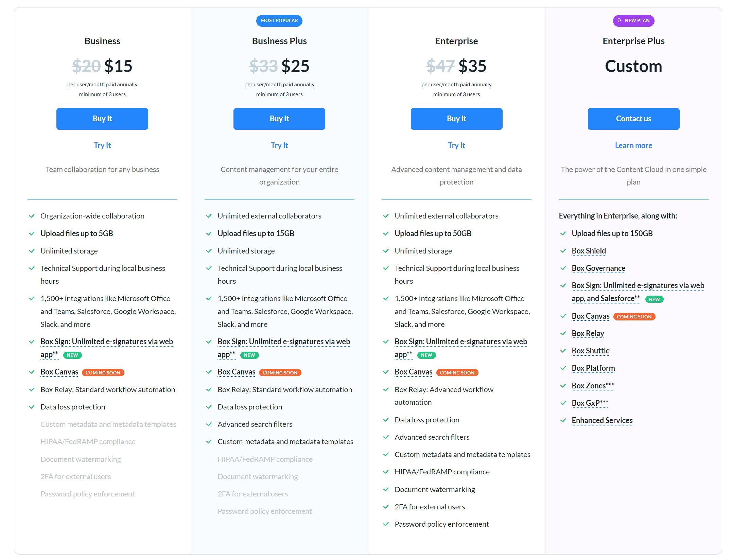Click the Box Relay icon in Enterprise Plus
The image size is (732, 560).
tap(563, 333)
